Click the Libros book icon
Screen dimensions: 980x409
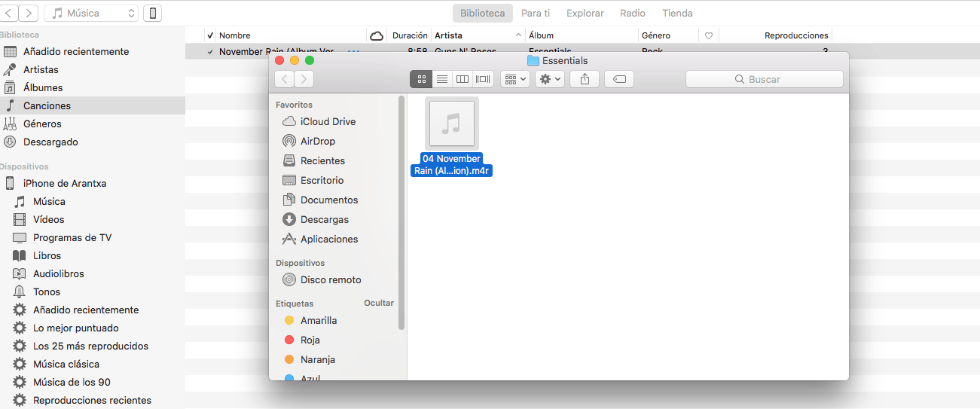[x=20, y=255]
